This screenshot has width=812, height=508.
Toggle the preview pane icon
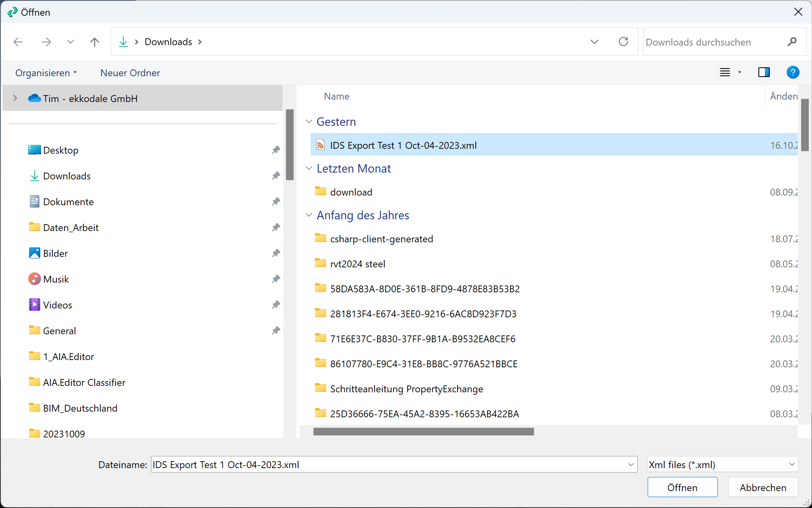764,73
